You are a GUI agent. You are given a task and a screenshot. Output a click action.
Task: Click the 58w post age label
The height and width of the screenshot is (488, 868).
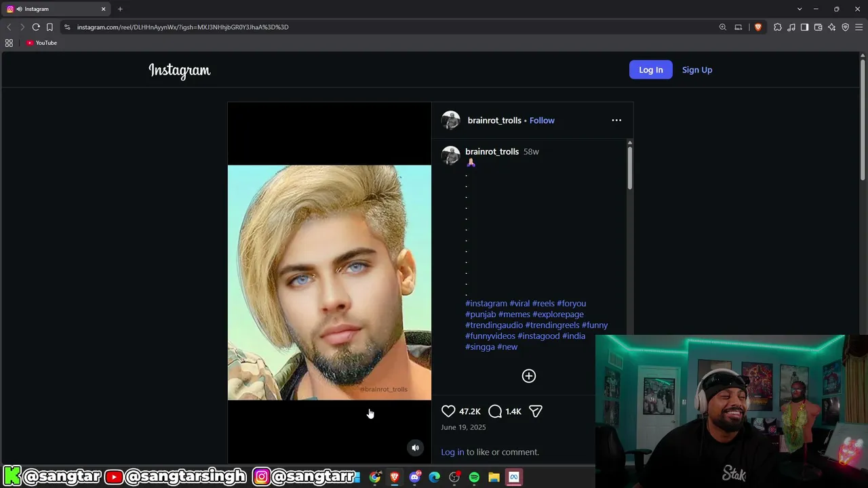point(531,152)
